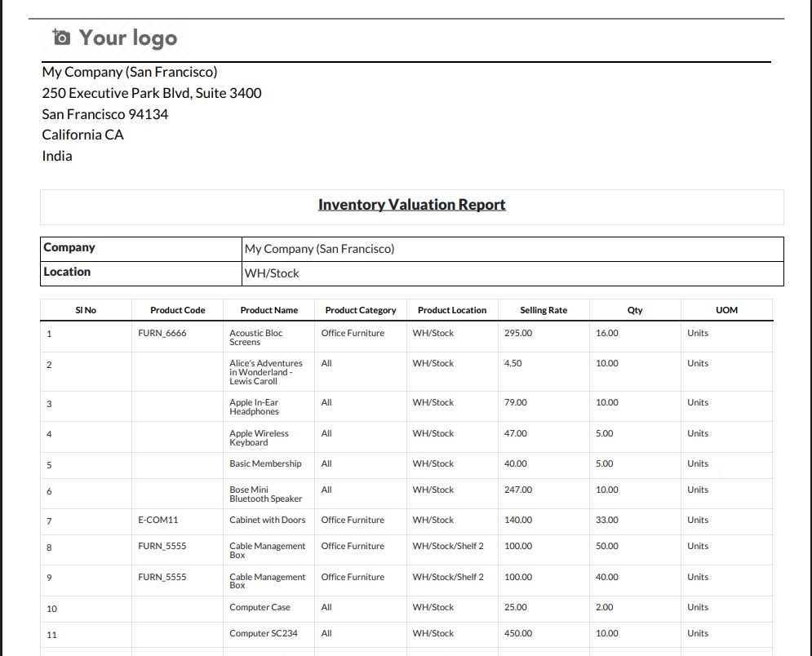Select the Cabinet with Doors product name
The image size is (812, 656).
point(267,520)
